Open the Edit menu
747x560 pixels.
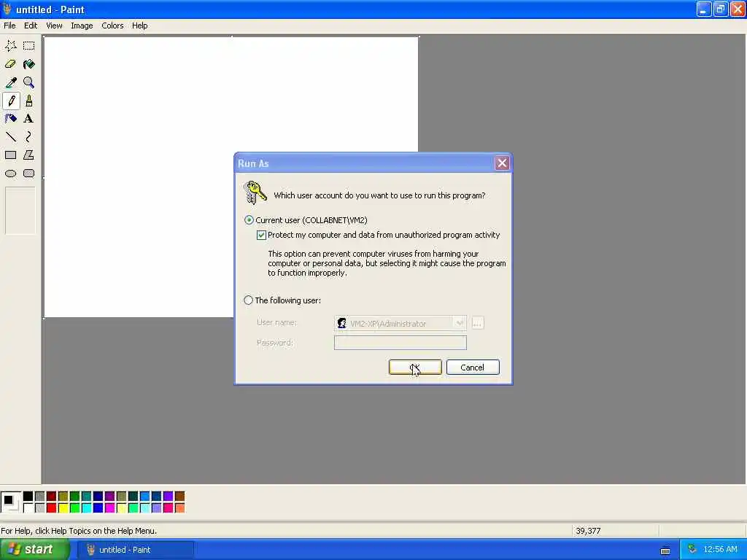coord(31,26)
